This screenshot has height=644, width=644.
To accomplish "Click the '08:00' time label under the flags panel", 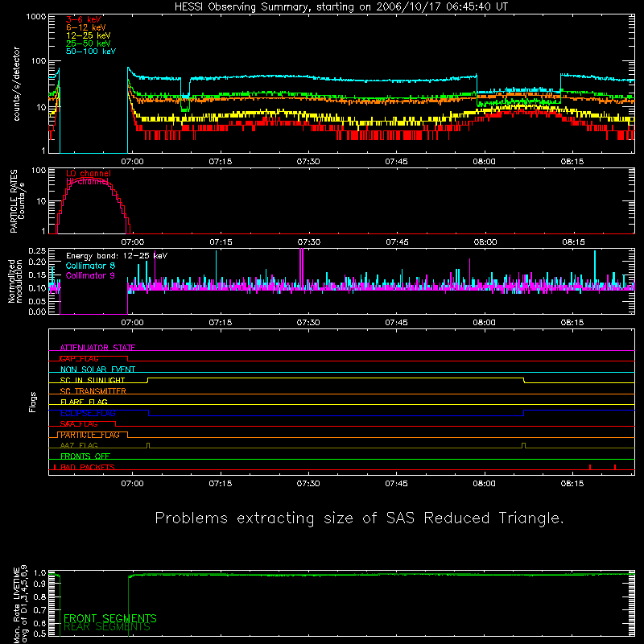I will point(485,484).
